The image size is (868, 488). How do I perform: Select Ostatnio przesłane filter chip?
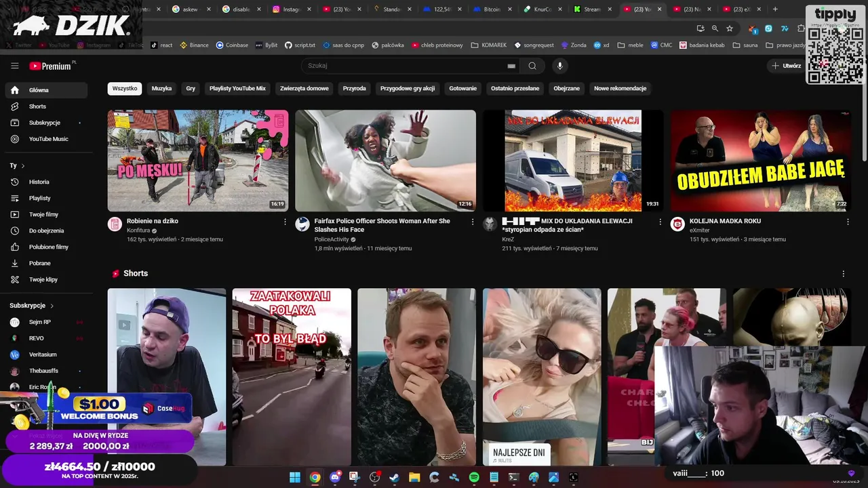click(x=515, y=89)
